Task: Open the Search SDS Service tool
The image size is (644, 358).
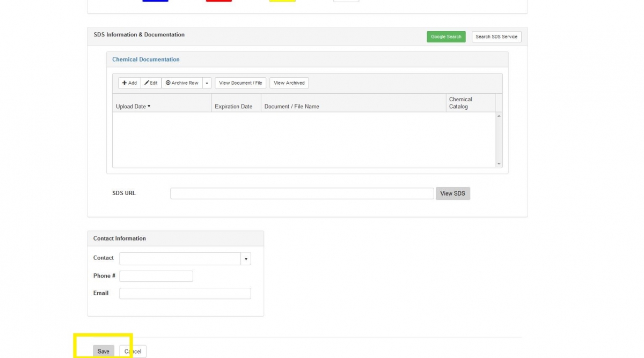Action: (x=496, y=37)
